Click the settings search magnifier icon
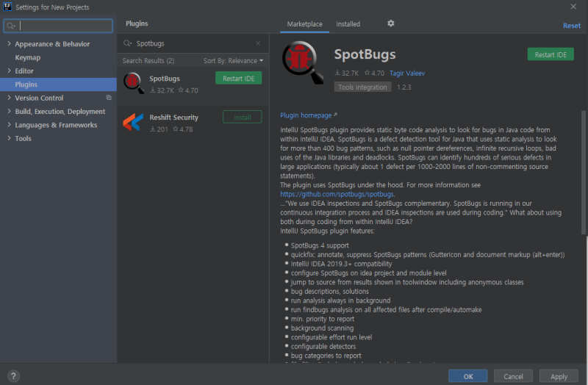The height and width of the screenshot is (385, 588). (11, 26)
